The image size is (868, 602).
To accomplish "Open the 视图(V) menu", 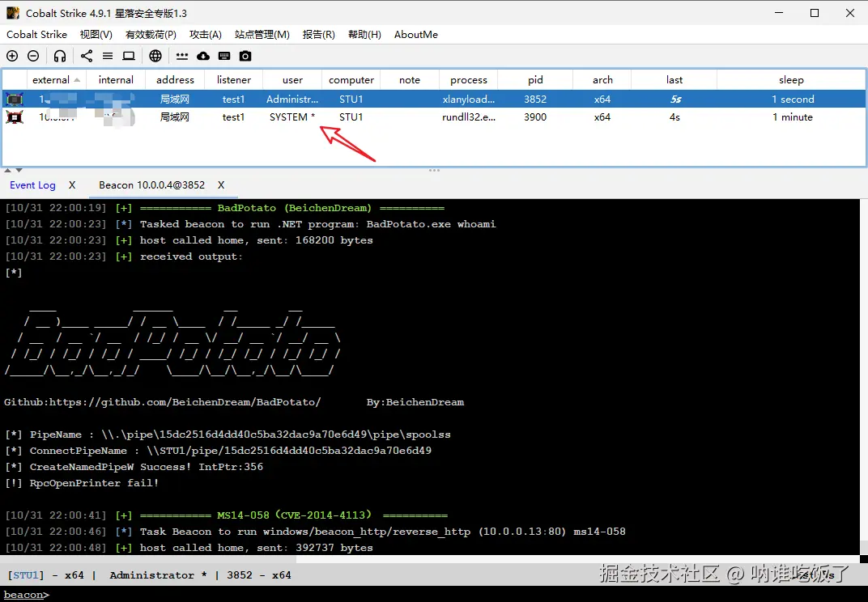I will (x=96, y=34).
